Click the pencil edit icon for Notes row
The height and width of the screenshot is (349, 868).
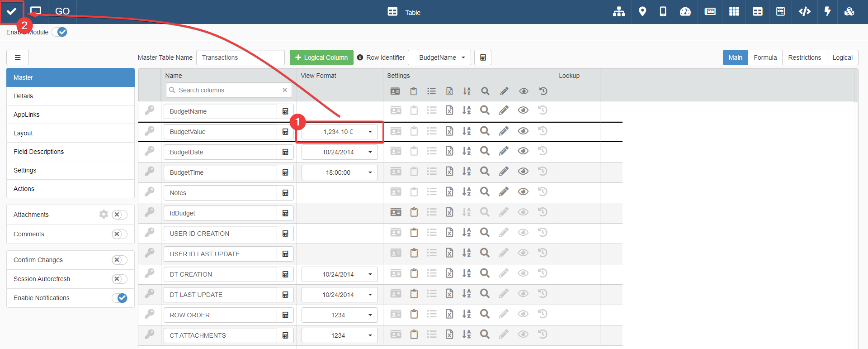point(504,192)
